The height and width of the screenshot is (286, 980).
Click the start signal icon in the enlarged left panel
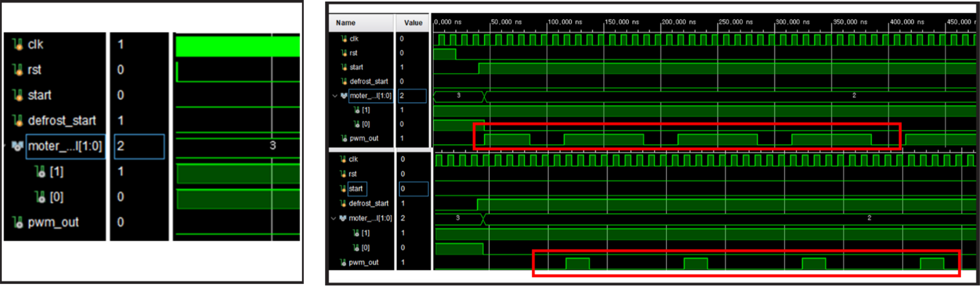pos(17,95)
